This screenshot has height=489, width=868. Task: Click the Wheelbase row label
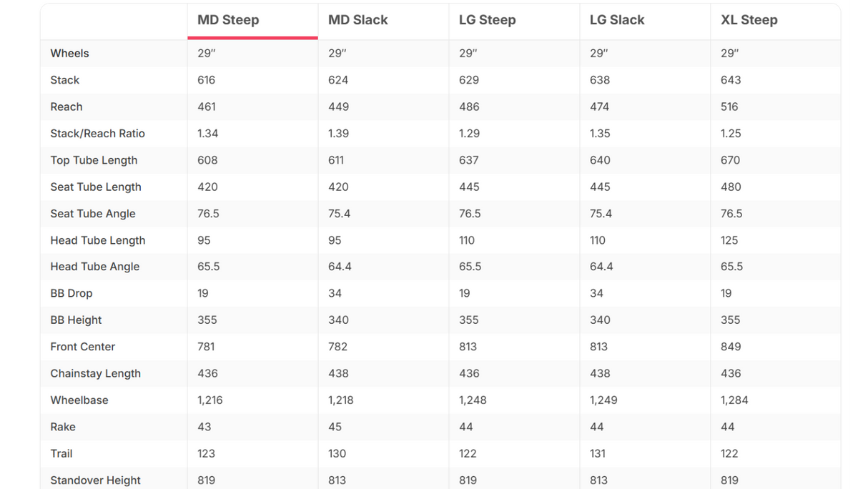point(79,400)
